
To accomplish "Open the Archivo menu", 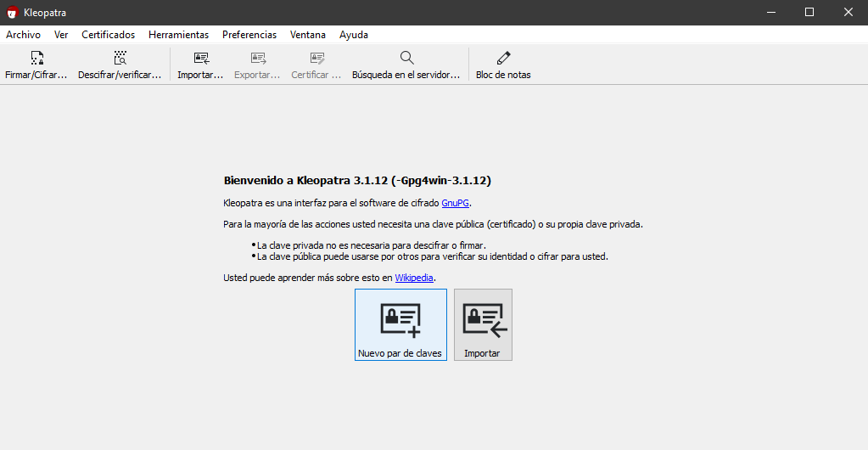I will point(23,34).
